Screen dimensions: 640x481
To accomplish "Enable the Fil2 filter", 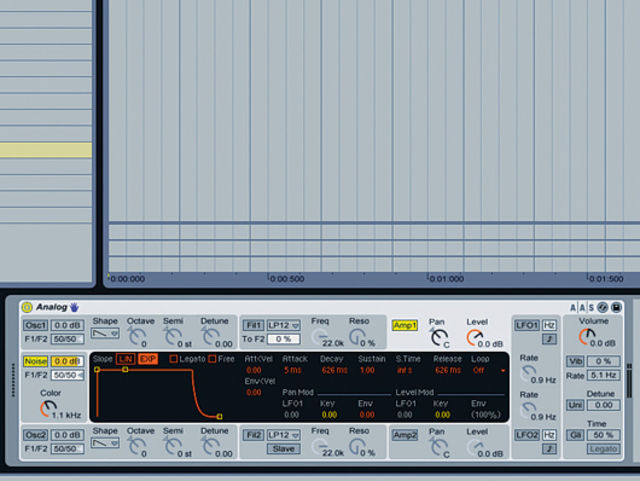I will coord(253,435).
